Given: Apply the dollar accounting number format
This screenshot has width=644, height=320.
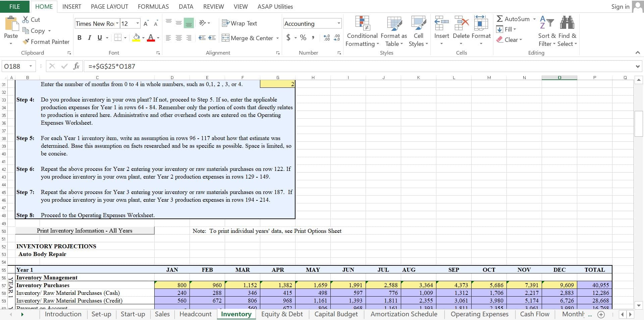Looking at the screenshot, I should 288,38.
